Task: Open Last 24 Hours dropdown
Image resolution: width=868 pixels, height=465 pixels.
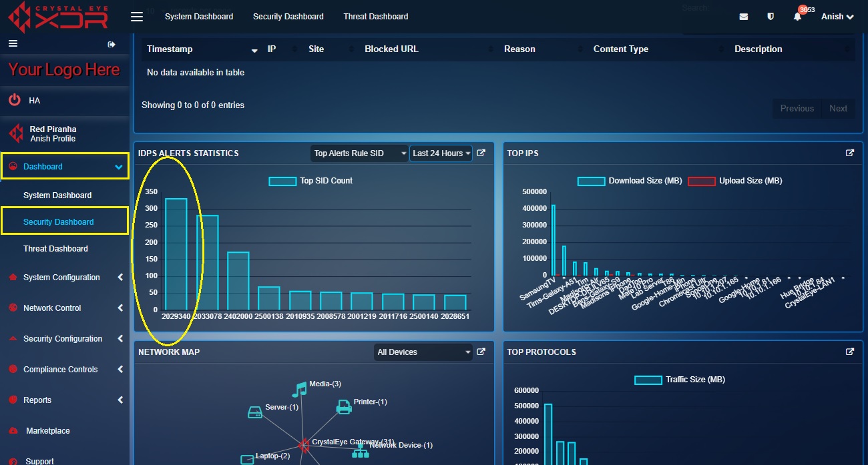Action: [x=441, y=153]
